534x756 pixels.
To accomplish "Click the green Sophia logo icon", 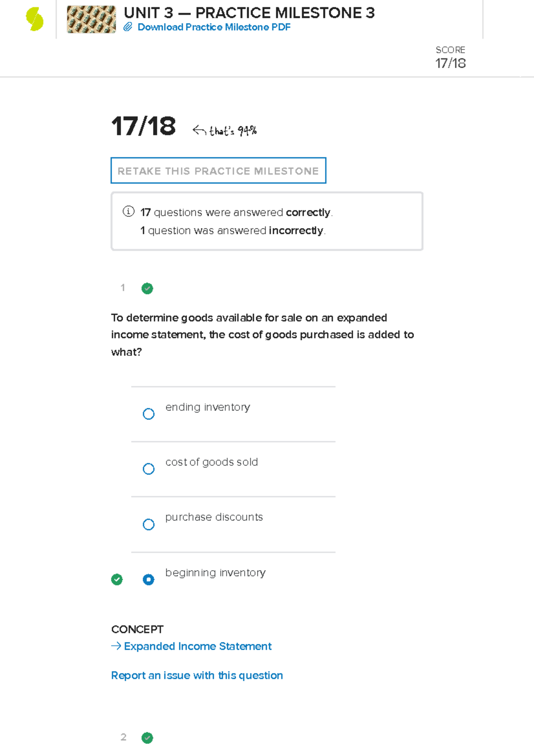I will pos(35,19).
